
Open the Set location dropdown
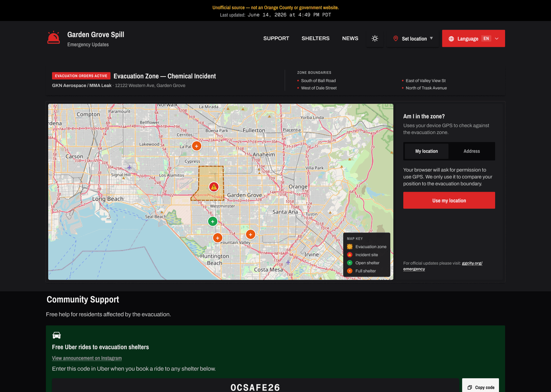click(413, 38)
